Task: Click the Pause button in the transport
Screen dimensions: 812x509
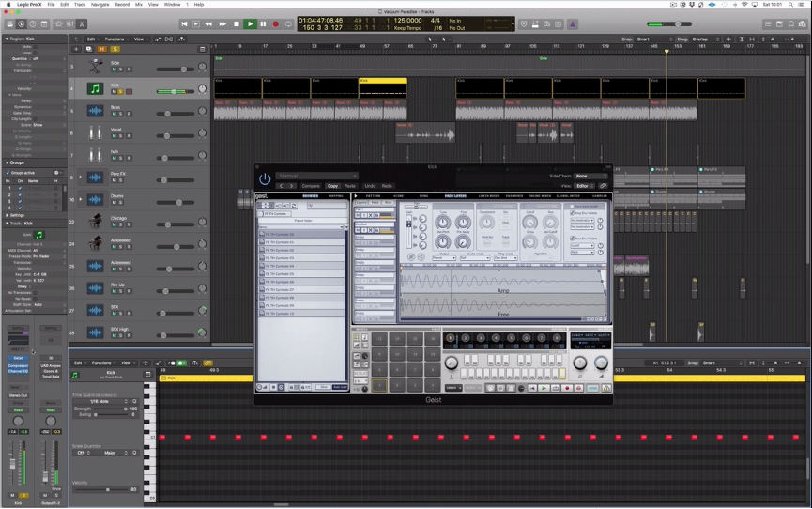Action: (263, 23)
